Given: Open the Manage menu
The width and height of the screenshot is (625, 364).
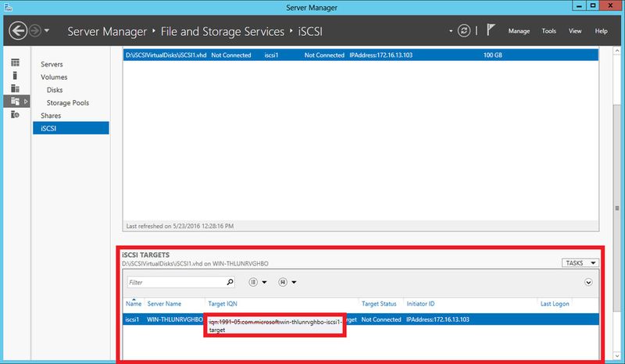Looking at the screenshot, I should [x=519, y=31].
